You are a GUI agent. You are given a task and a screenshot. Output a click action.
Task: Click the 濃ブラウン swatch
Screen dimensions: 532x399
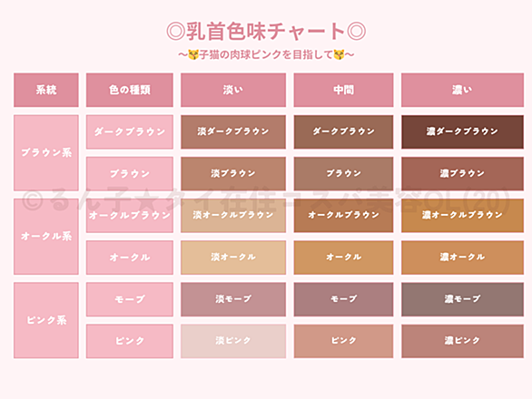point(462,173)
